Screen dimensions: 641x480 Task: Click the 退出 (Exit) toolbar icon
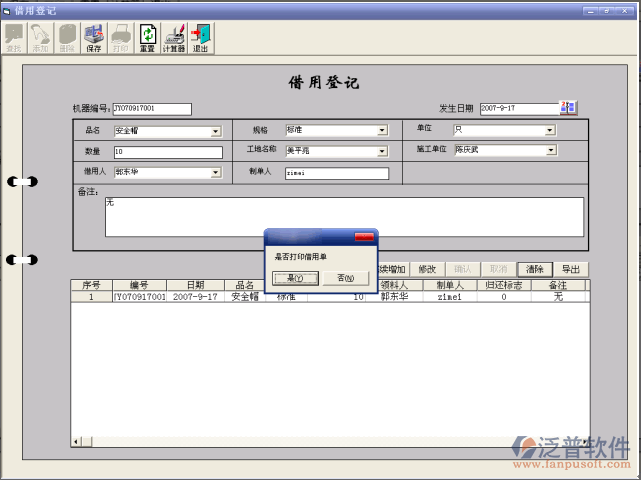(x=201, y=38)
